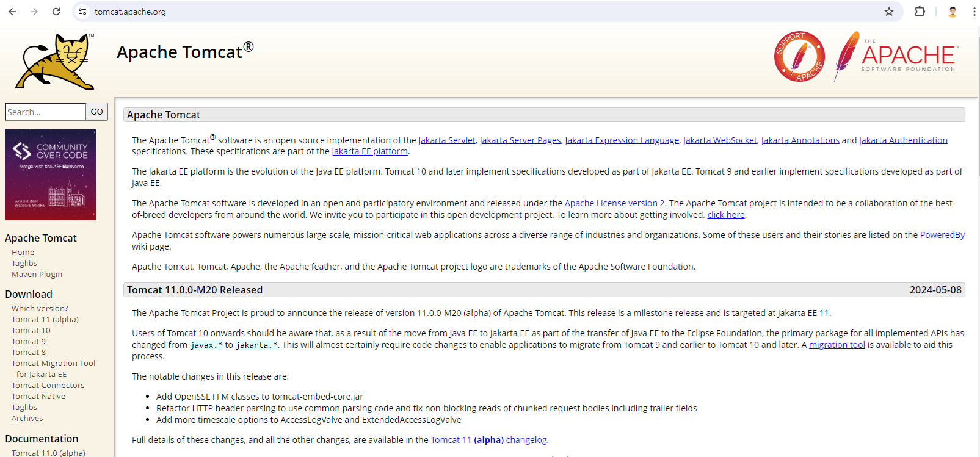Click inside the Search text field
Image resolution: width=980 pixels, height=457 pixels.
point(45,112)
